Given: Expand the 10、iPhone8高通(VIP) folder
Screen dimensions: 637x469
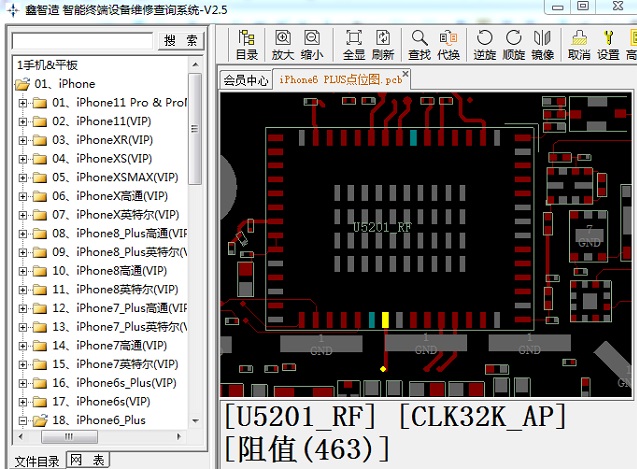Looking at the screenshot, I should pyautogui.click(x=23, y=271).
